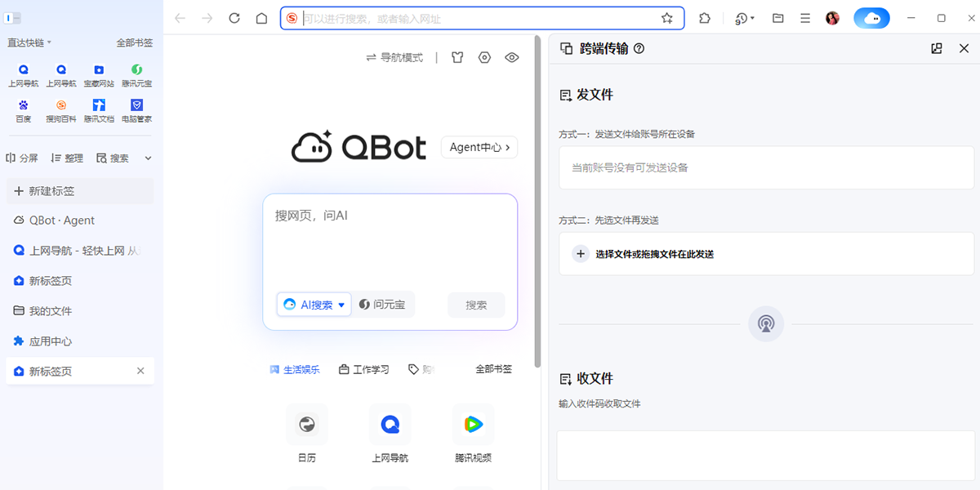Click the 跨端传输 help question mark

click(639, 48)
